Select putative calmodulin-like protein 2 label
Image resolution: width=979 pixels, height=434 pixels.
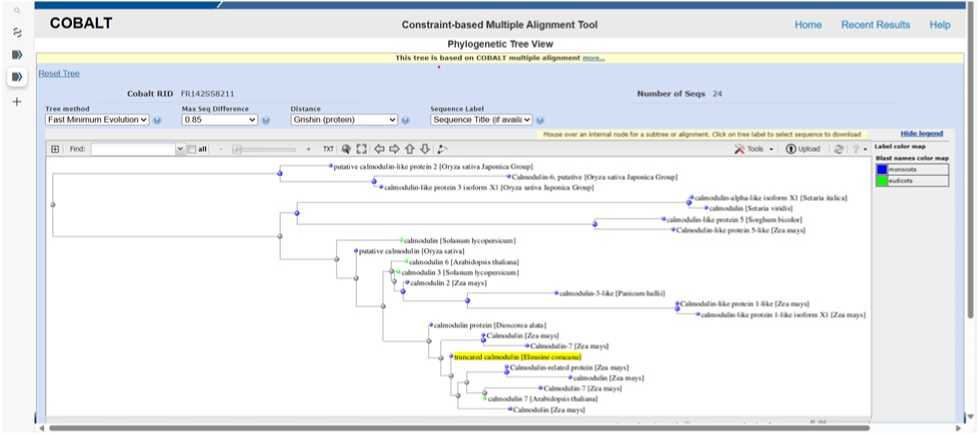(433, 167)
